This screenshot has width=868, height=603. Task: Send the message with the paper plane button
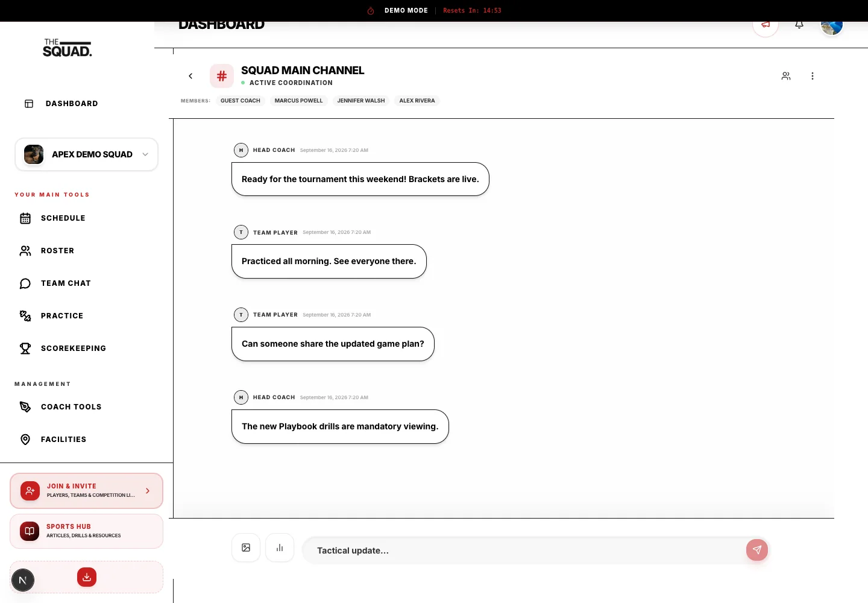[757, 550]
